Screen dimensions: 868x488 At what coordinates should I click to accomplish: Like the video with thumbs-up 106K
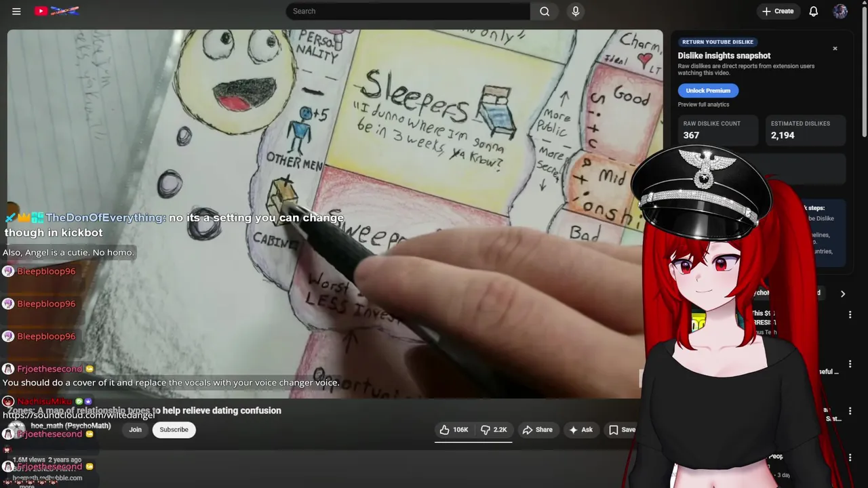point(454,430)
